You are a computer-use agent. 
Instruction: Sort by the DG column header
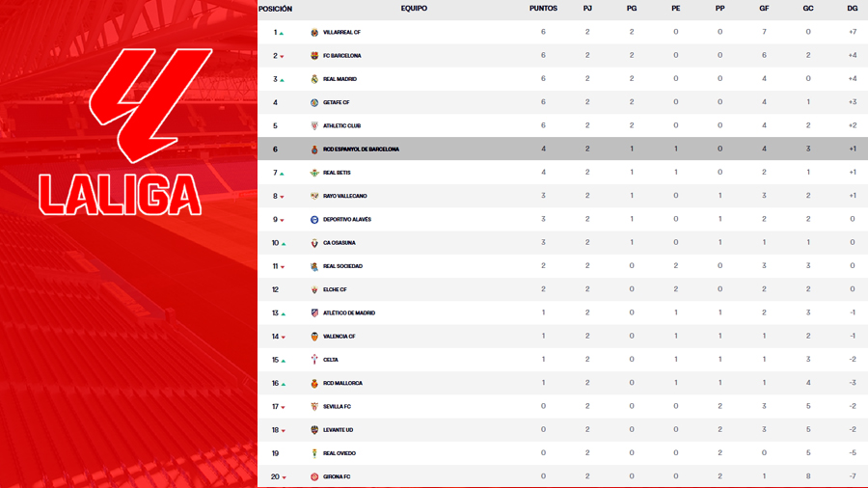(853, 9)
